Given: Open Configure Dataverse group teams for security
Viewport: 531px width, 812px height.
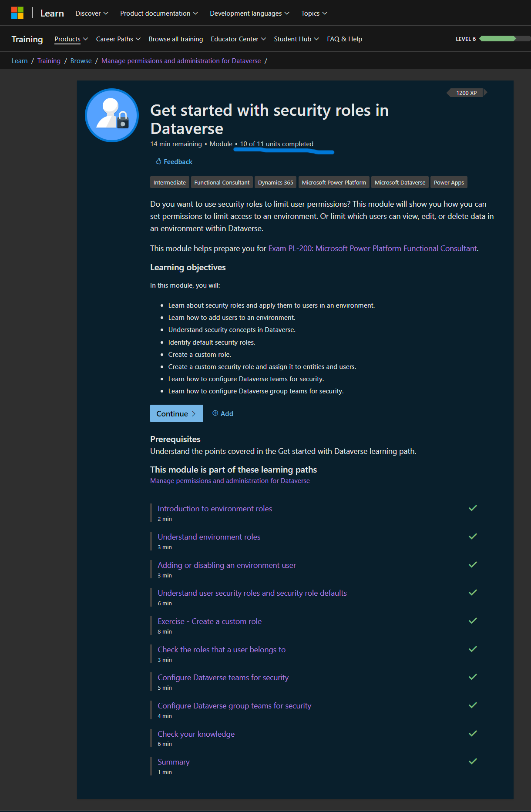Looking at the screenshot, I should pos(234,706).
